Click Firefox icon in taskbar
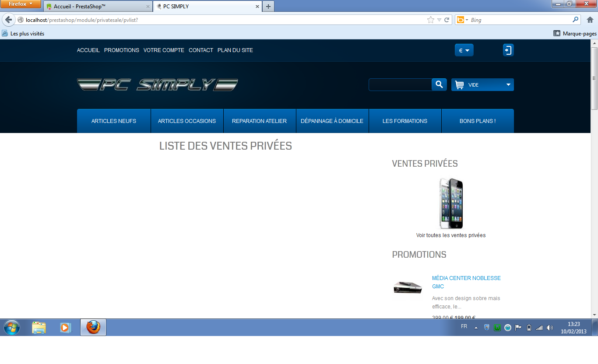The width and height of the screenshot is (598, 364). click(x=93, y=327)
